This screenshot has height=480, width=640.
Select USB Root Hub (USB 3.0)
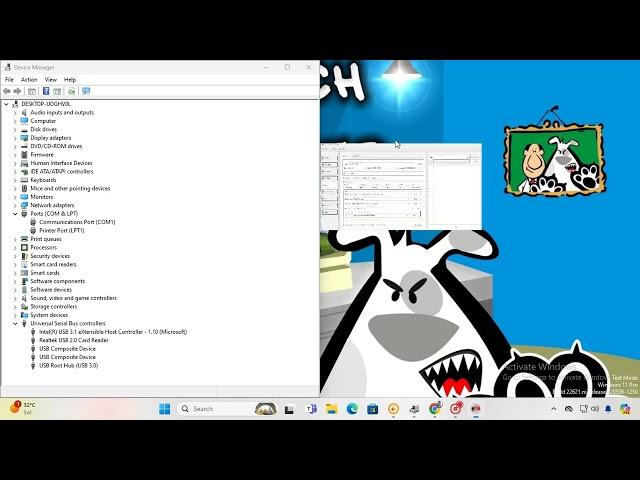tap(69, 365)
